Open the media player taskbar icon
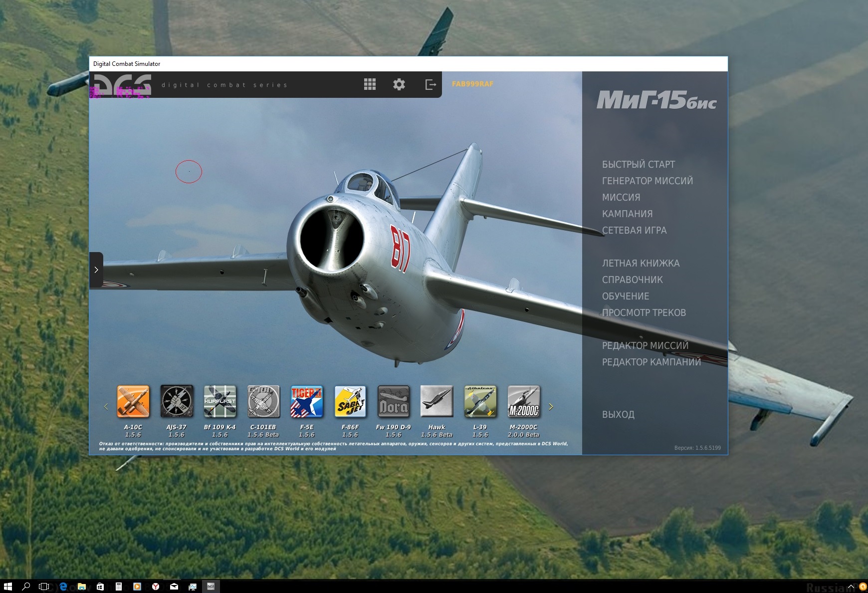Screen dimensions: 868x593 [137, 587]
